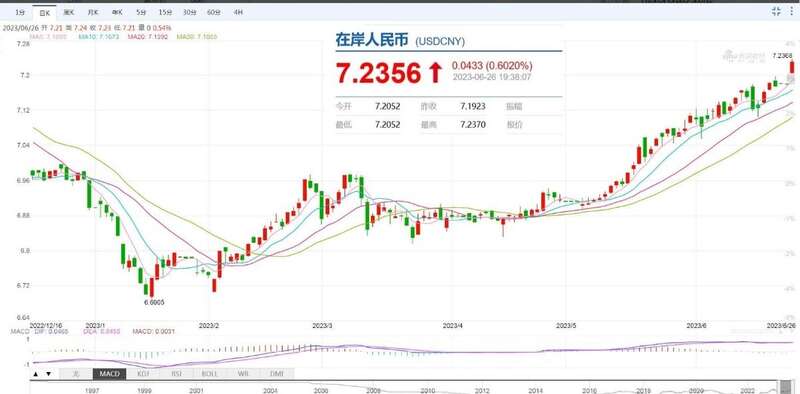Select the BOLL indicator tab
The image size is (800, 394).
tap(210, 374)
